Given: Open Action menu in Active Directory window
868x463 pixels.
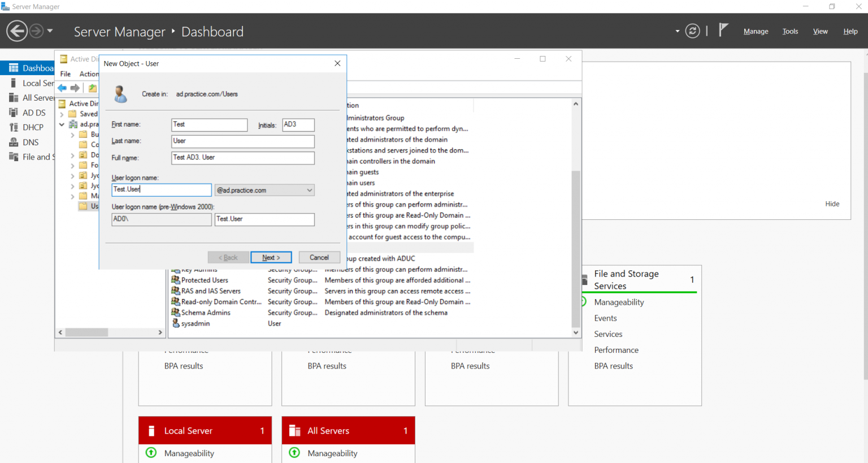Looking at the screenshot, I should tap(89, 74).
